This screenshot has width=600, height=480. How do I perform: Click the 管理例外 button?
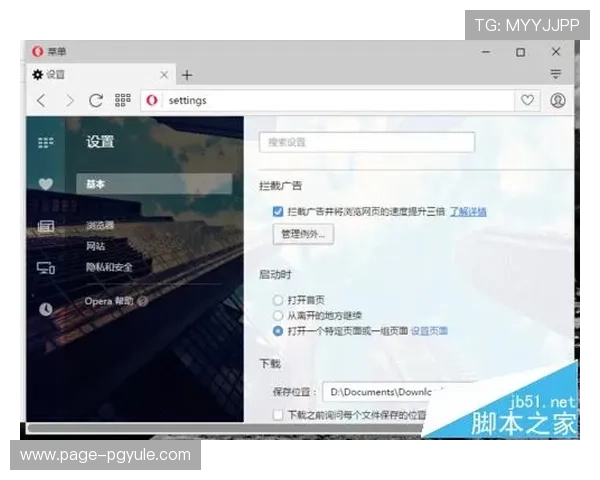(303, 234)
